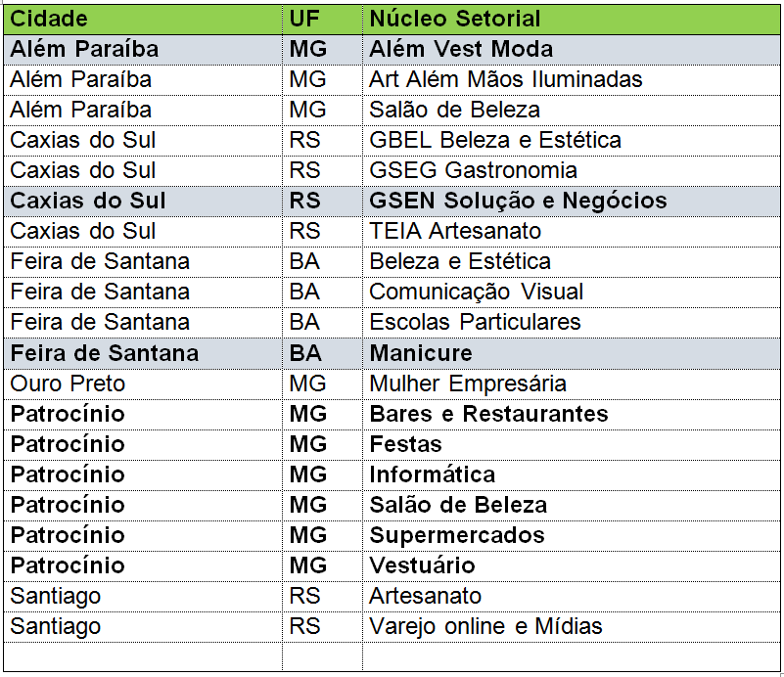Select the Bares e Restaurantes cell

pyautogui.click(x=572, y=415)
